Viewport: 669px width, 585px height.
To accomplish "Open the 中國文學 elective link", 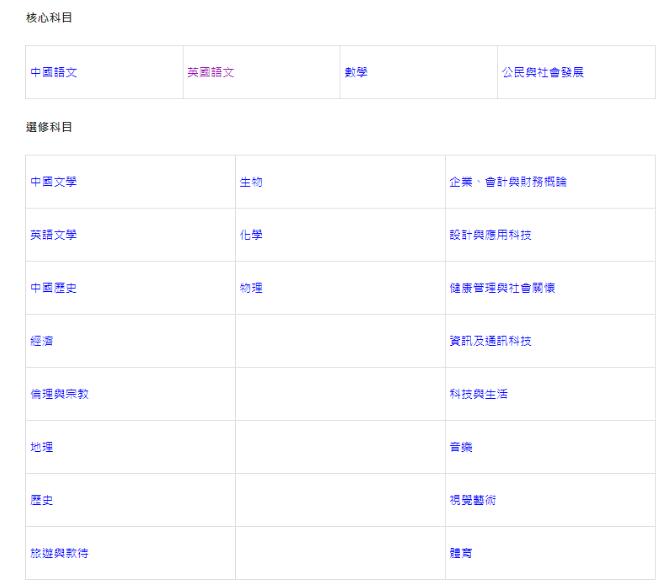I will click(53, 182).
